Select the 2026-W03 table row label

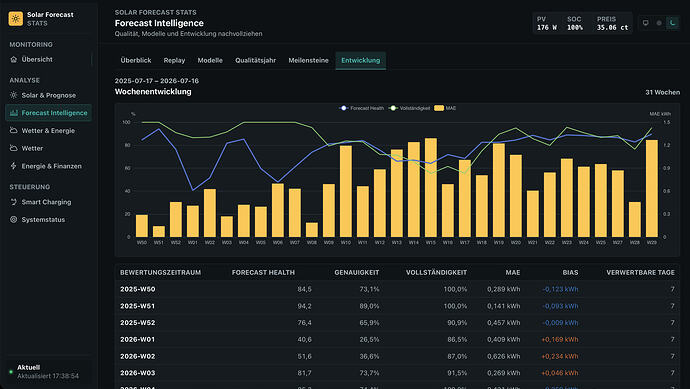pyautogui.click(x=138, y=373)
